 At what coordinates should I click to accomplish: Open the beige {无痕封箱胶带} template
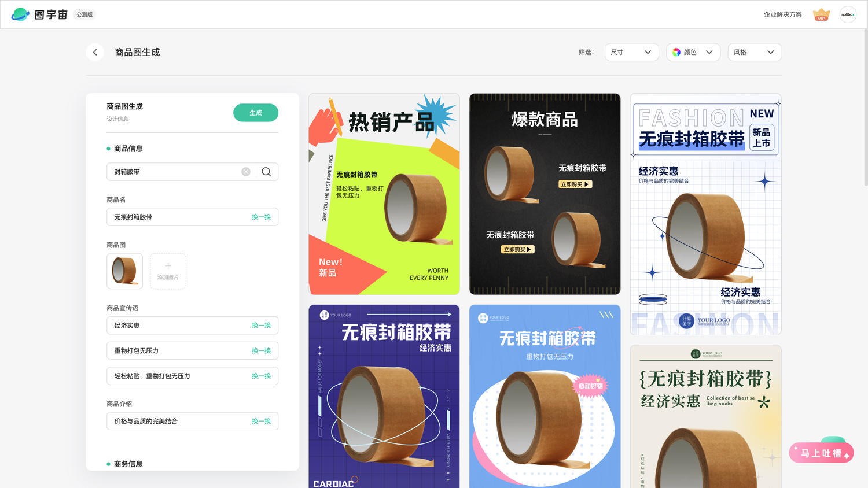coord(705,417)
